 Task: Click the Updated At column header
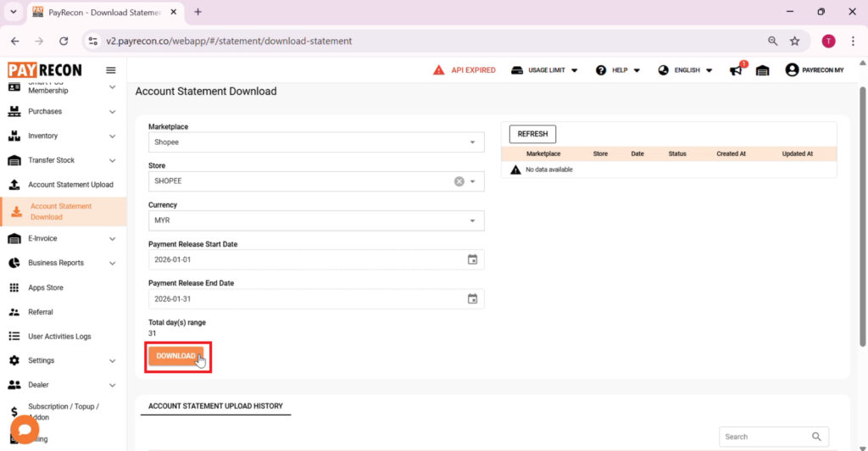tap(797, 153)
